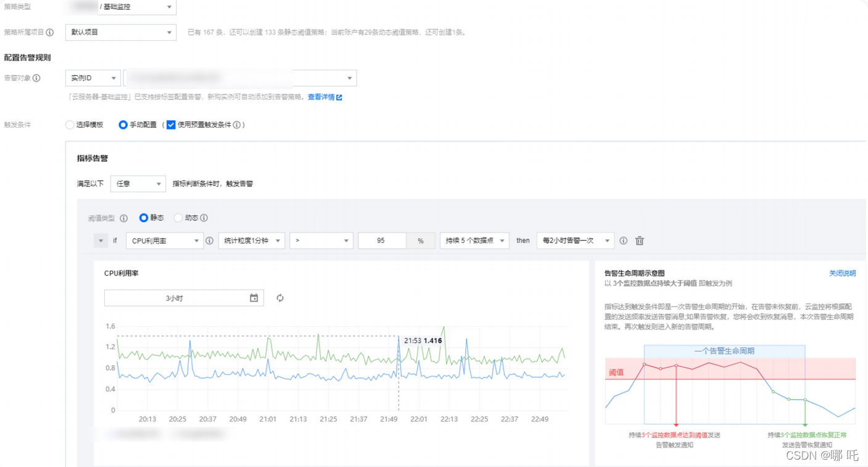Delete the CPU利用率 alarm rule with trash icon

(x=640, y=241)
